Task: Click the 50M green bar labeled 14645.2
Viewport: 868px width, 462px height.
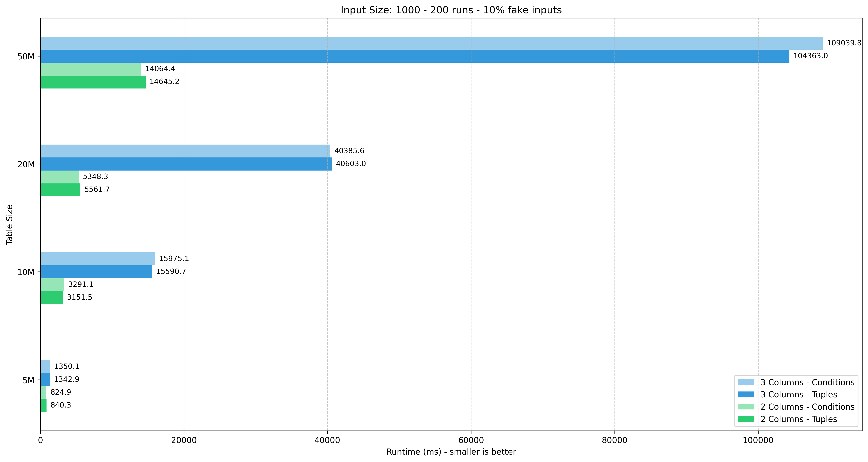Action: (93, 82)
